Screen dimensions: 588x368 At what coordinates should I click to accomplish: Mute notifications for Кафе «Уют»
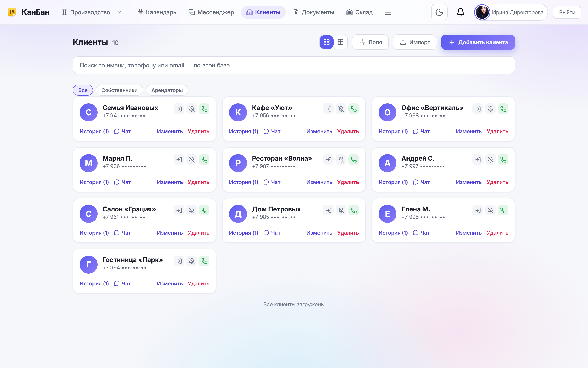(341, 109)
